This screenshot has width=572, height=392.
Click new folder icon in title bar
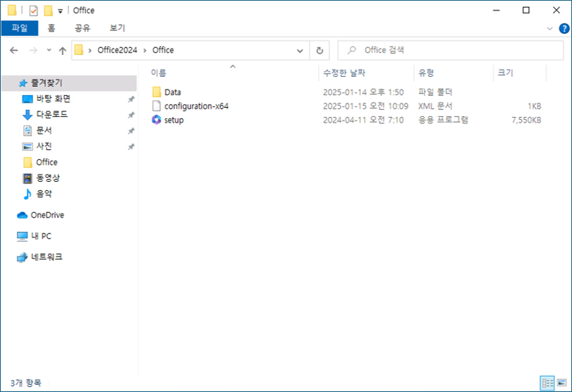[48, 11]
